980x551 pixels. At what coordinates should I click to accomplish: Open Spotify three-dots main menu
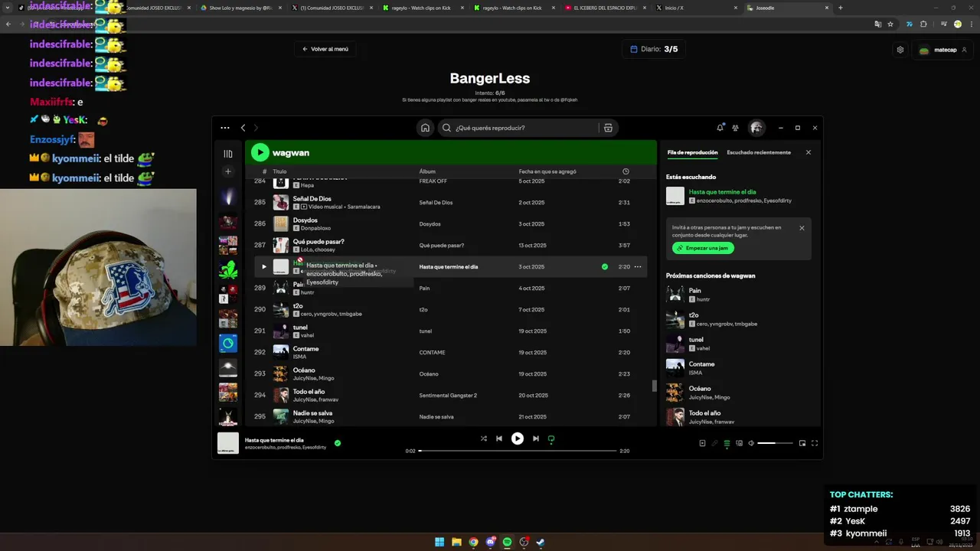[x=224, y=128]
